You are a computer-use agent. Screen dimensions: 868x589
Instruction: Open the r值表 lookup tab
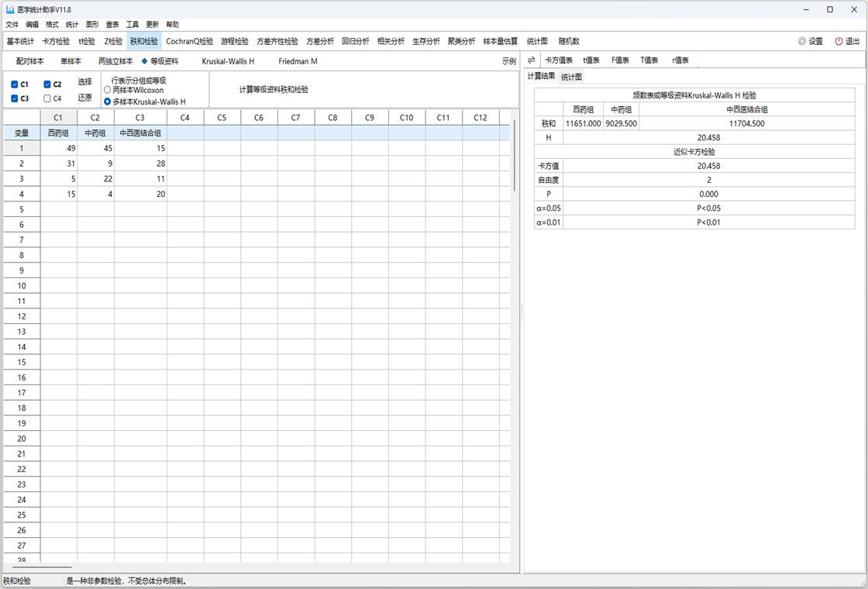pos(680,60)
